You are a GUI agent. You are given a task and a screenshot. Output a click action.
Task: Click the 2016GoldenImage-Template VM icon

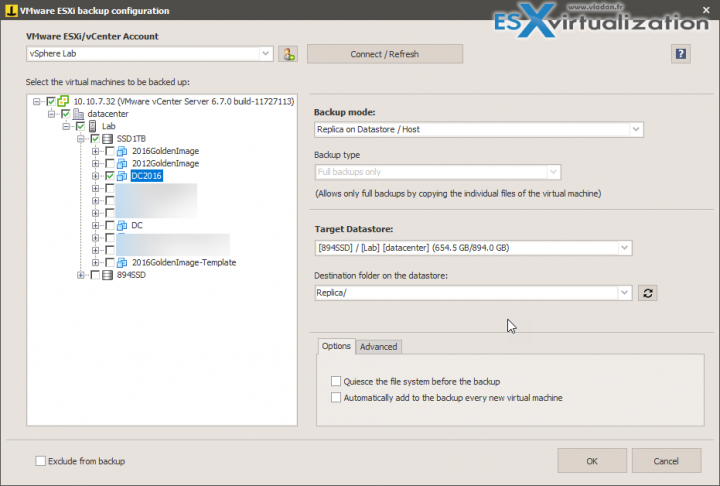122,262
